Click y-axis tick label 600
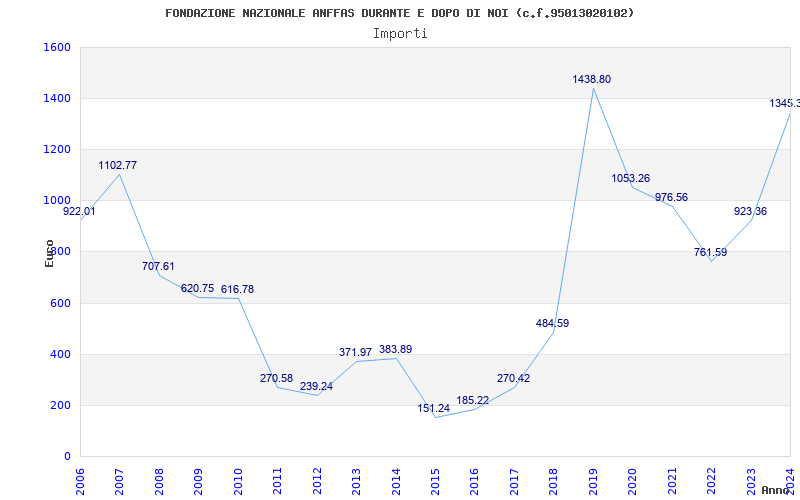This screenshot has height=500, width=800. [x=60, y=303]
